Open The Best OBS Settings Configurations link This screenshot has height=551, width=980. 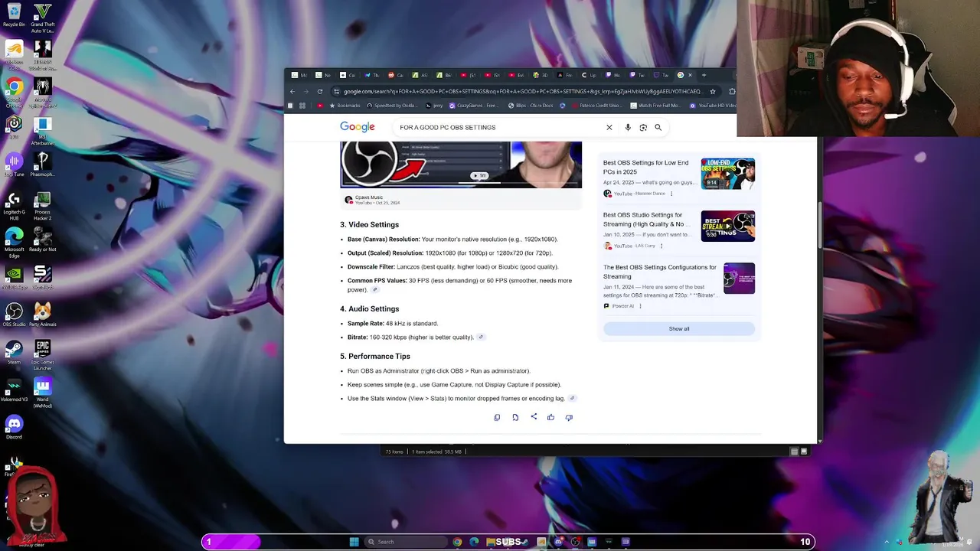point(659,272)
